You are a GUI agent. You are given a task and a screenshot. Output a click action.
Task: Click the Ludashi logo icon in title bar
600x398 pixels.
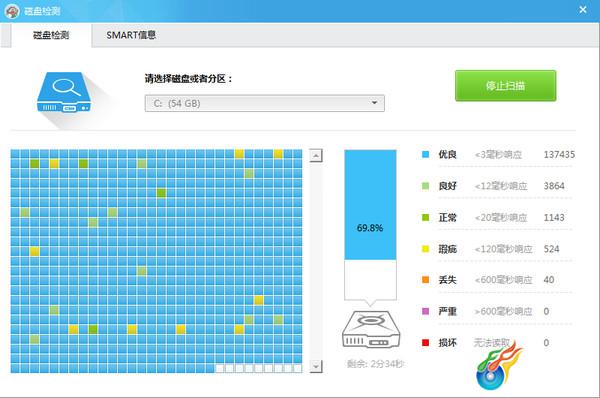pyautogui.click(x=12, y=11)
